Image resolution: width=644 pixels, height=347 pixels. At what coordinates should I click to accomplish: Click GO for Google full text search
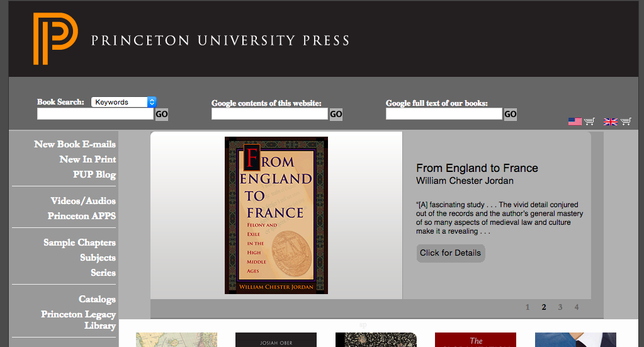click(510, 114)
